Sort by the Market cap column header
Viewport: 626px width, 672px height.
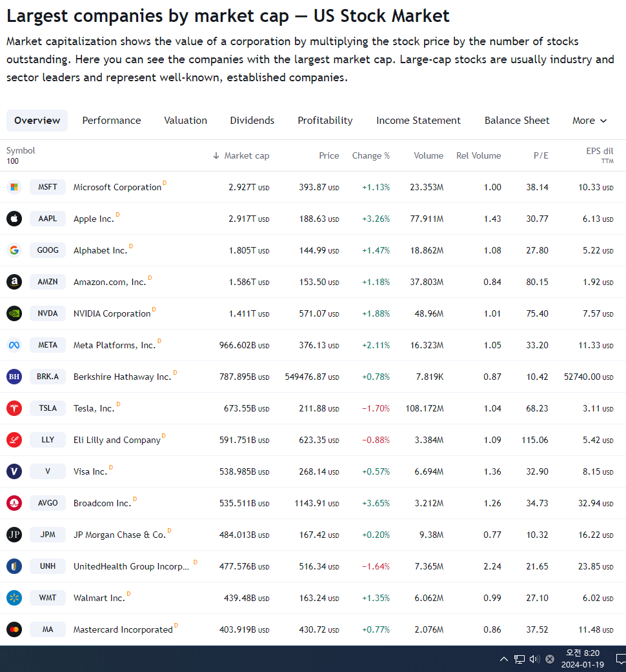[x=247, y=155]
